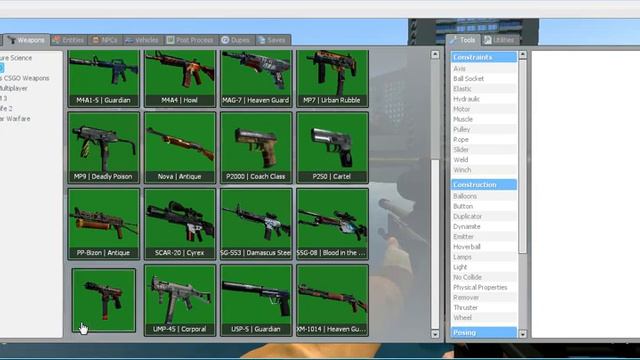
Task: Click the SG-553 Damascus Steel icon
Action: [256, 224]
